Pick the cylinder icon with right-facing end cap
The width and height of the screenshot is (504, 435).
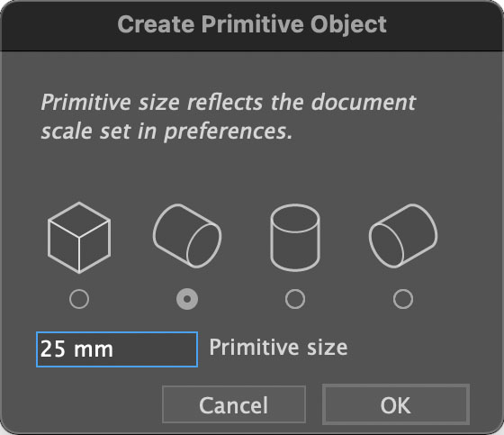click(187, 236)
